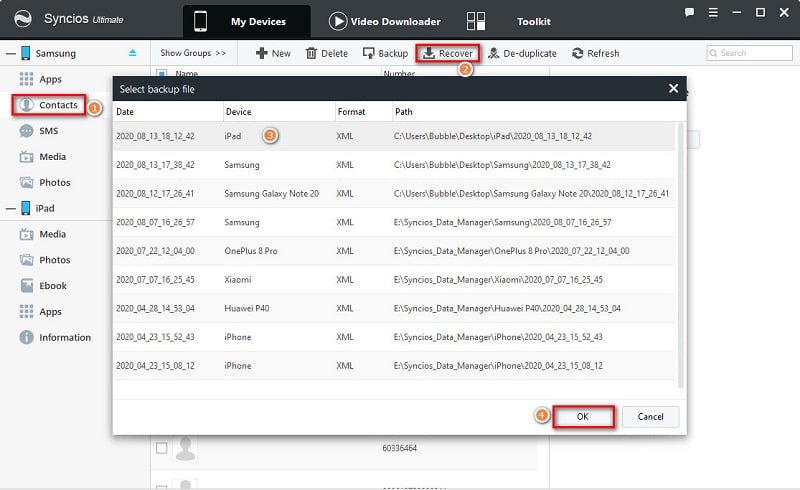The width and height of the screenshot is (800, 490).
Task: Select OnePlus 8 Pro backup row
Action: click(394, 251)
